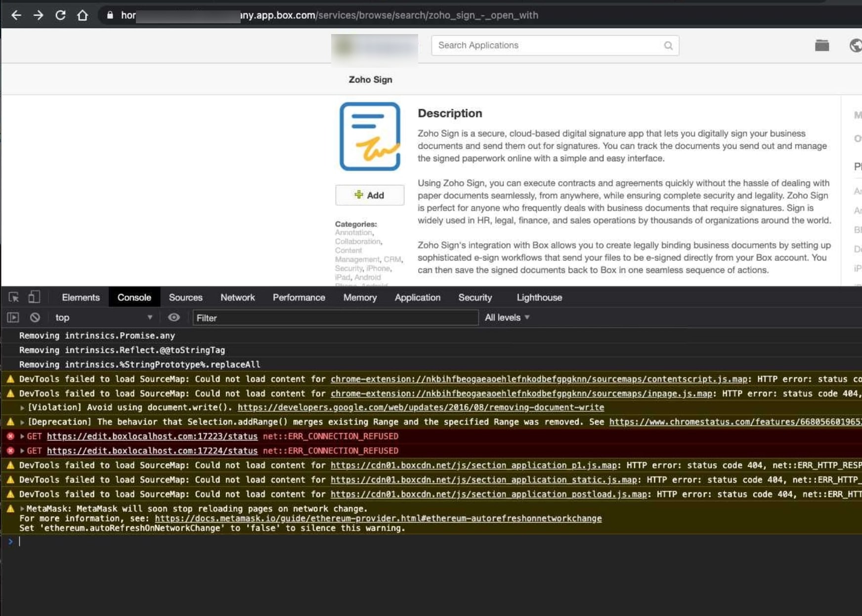The height and width of the screenshot is (616, 862).
Task: Open section_application_static.js.map link
Action: [x=483, y=480]
